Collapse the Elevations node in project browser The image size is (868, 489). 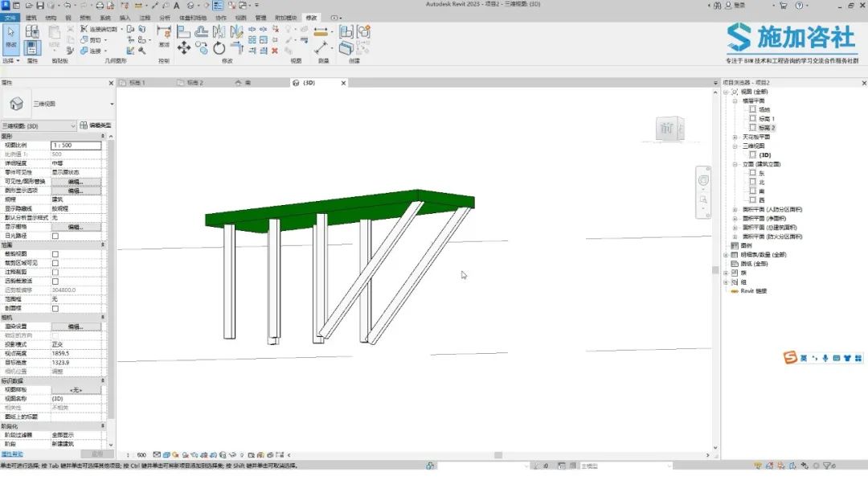pos(735,165)
